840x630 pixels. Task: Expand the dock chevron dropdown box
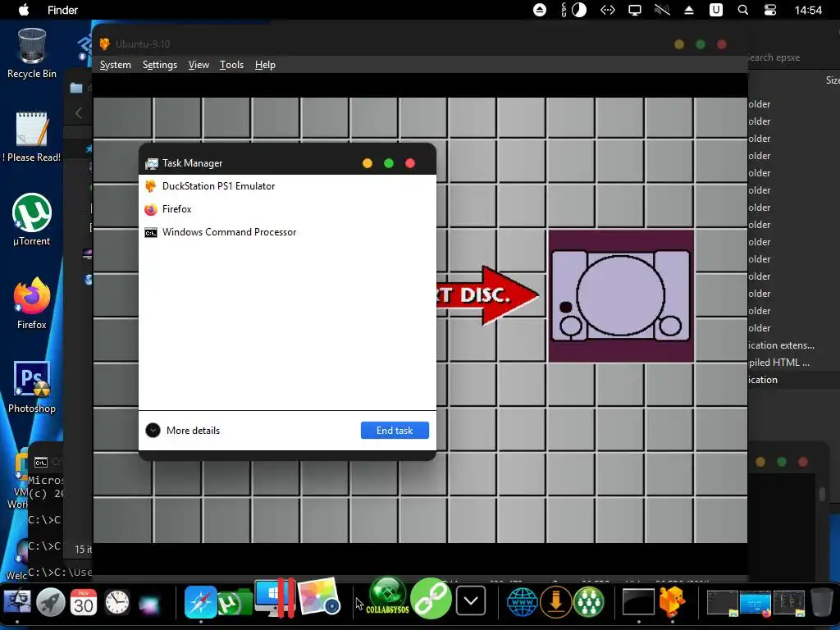click(x=471, y=601)
